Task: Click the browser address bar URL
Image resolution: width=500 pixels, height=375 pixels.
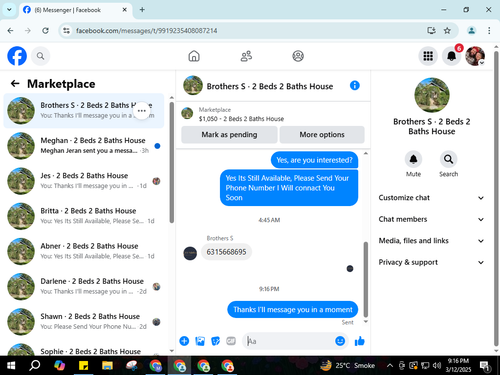Action: (x=147, y=31)
